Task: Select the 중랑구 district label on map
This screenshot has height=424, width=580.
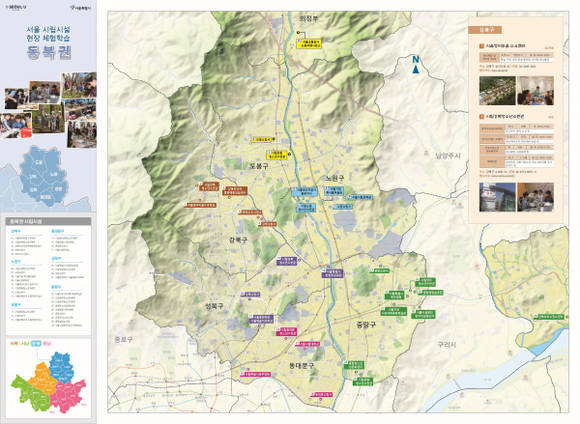Action: click(366, 324)
